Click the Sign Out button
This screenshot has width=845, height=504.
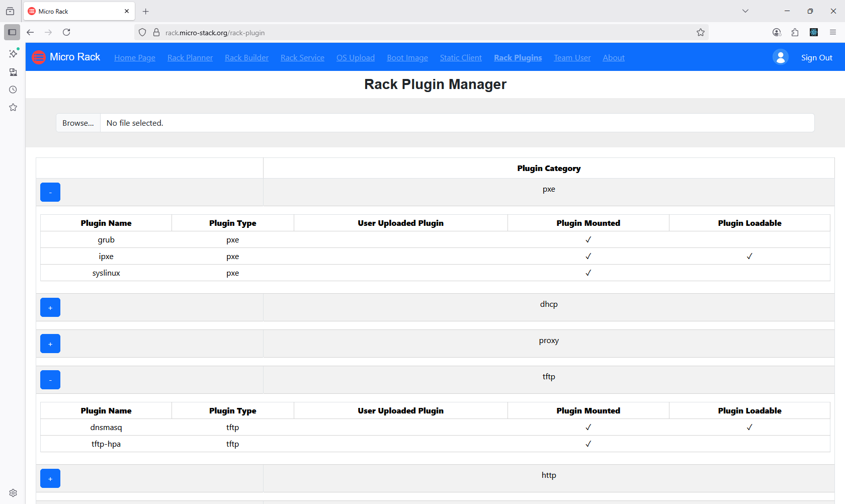point(816,57)
